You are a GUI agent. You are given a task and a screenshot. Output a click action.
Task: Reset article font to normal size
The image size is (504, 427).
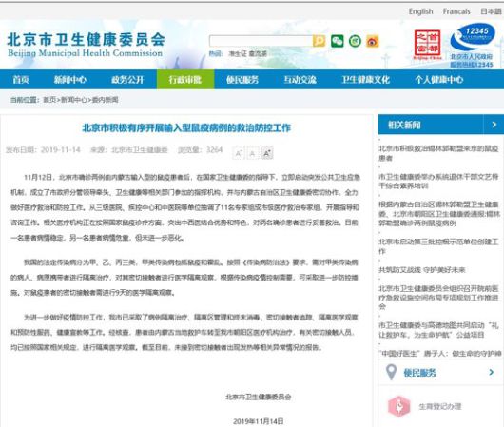253,153
